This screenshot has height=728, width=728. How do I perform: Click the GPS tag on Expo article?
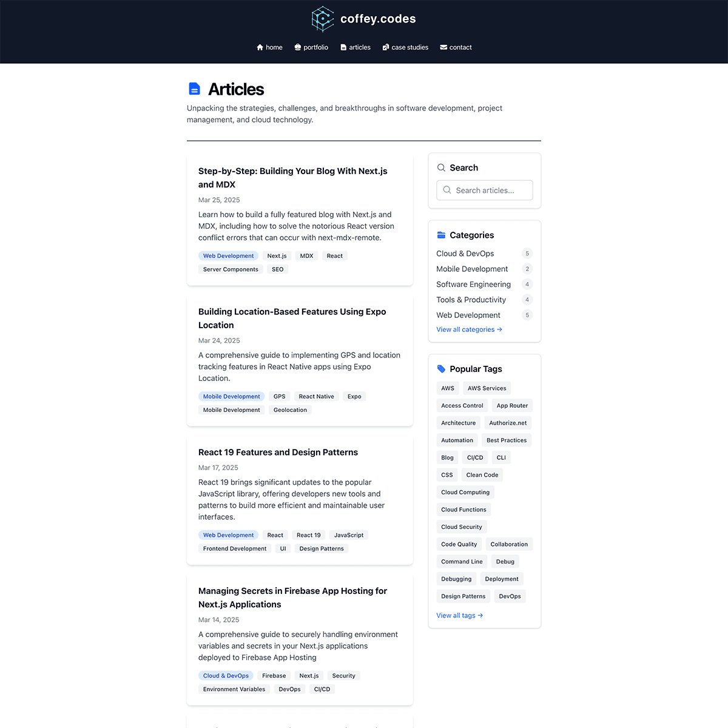tap(280, 397)
